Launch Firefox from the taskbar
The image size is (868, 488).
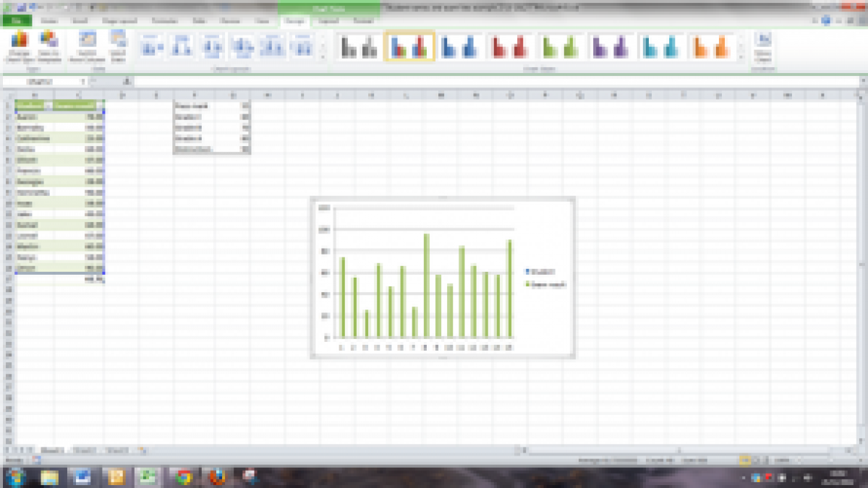[217, 476]
